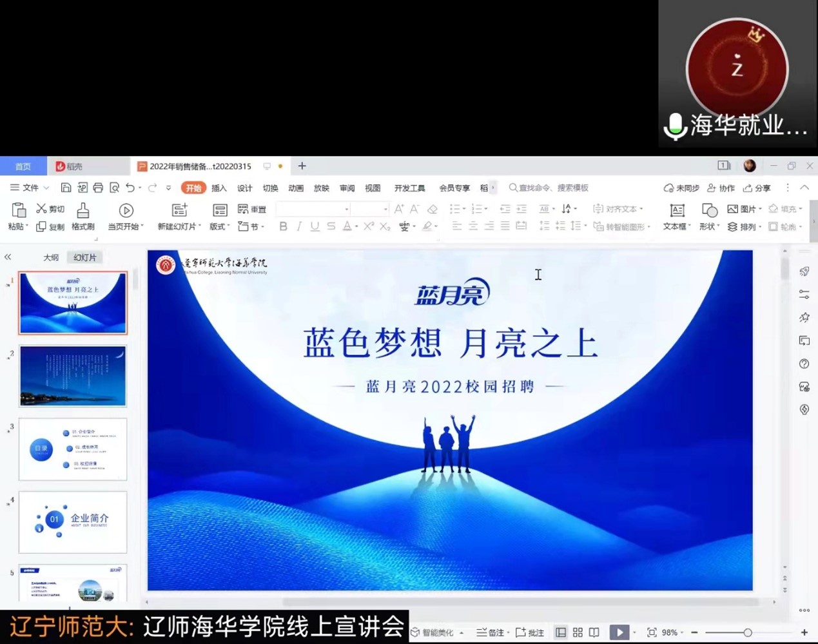818x644 pixels.
Task: Click the decrease indent icon
Action: tap(505, 209)
